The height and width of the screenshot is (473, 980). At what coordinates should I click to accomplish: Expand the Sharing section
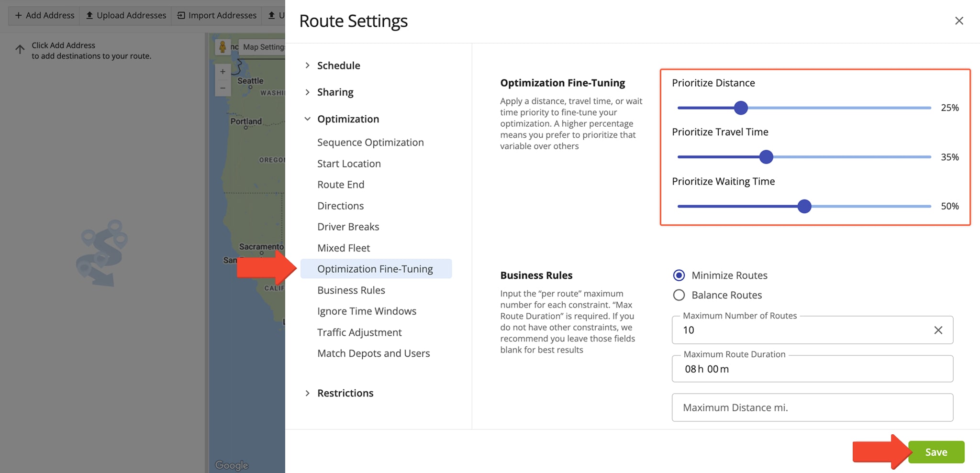(x=307, y=92)
